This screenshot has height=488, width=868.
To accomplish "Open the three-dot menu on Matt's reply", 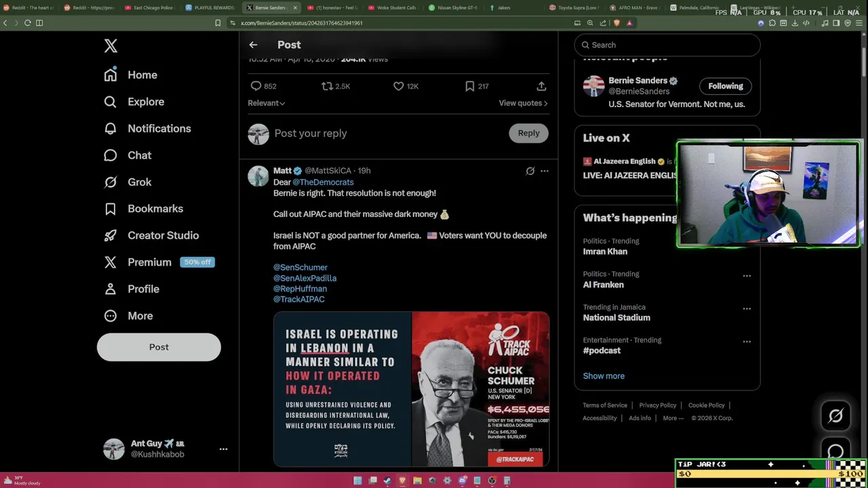I will 545,171.
